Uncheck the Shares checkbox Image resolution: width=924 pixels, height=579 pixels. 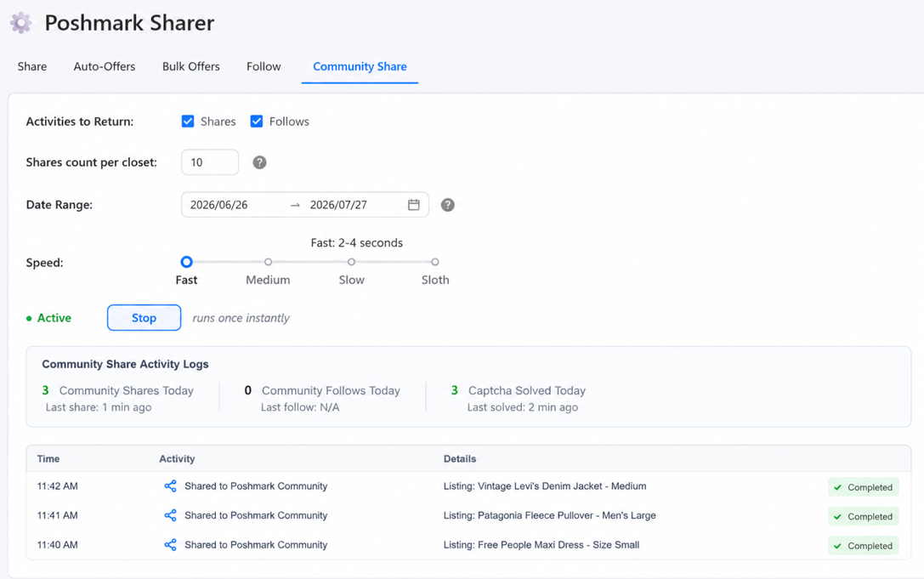tap(188, 122)
